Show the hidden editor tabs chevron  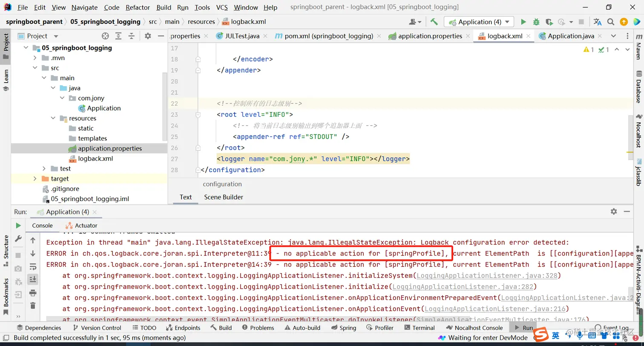613,36
